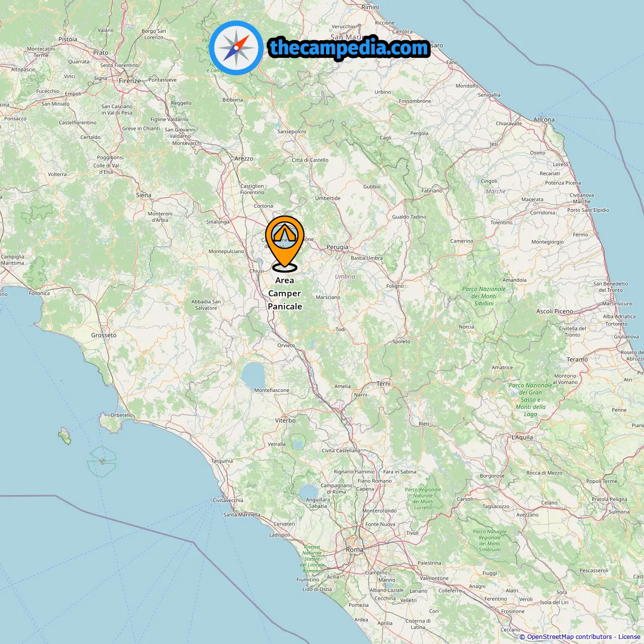Select the Area Camper Panicale label

pyautogui.click(x=285, y=293)
